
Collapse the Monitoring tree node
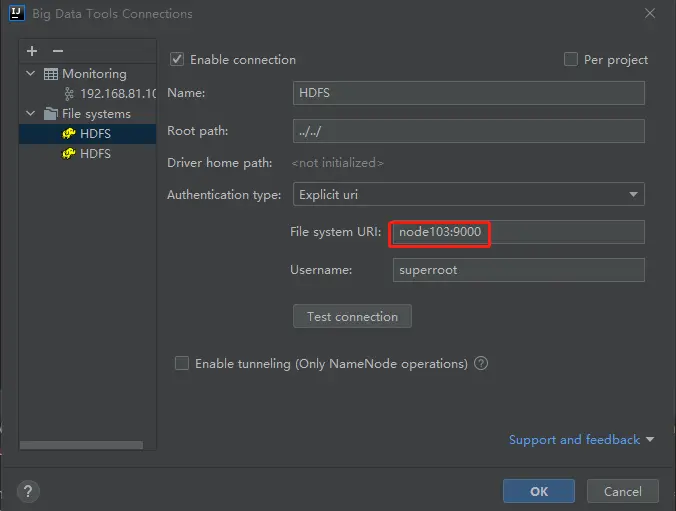[31, 74]
